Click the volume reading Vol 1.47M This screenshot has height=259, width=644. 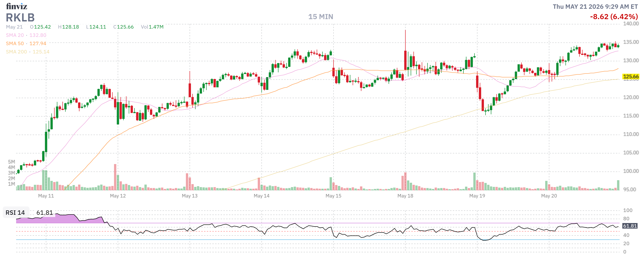(152, 27)
